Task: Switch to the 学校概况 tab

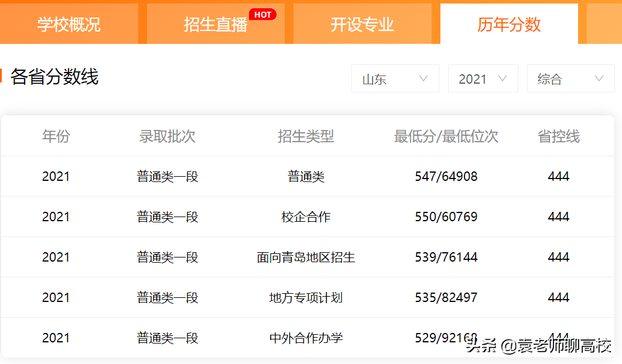Action: (69, 24)
